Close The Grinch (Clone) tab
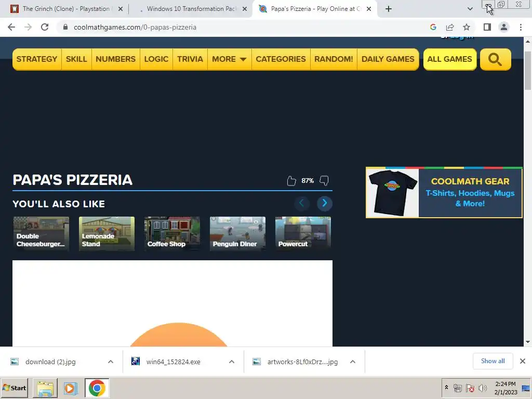Screen dimensions: 532x399 click(120, 9)
